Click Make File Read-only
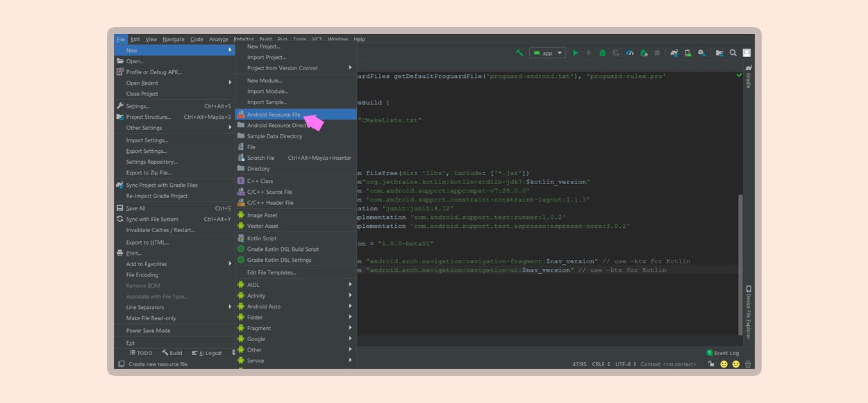The width and height of the screenshot is (868, 403). [x=174, y=318]
